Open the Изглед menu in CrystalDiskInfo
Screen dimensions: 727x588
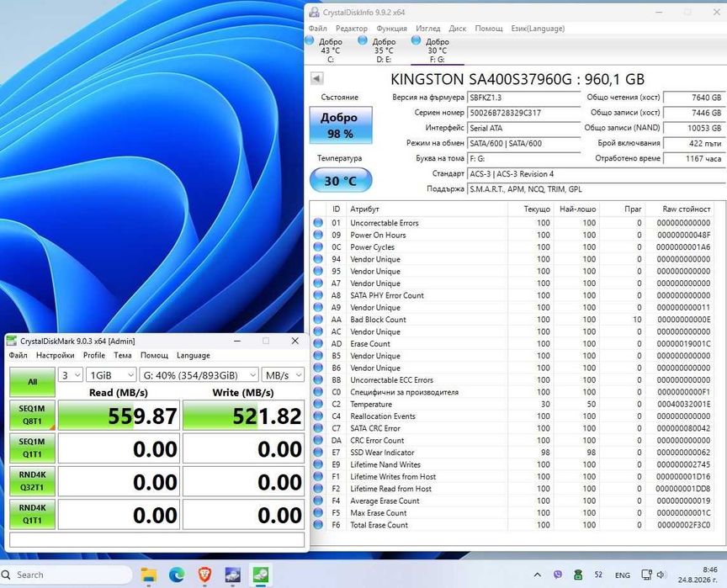[x=428, y=29]
